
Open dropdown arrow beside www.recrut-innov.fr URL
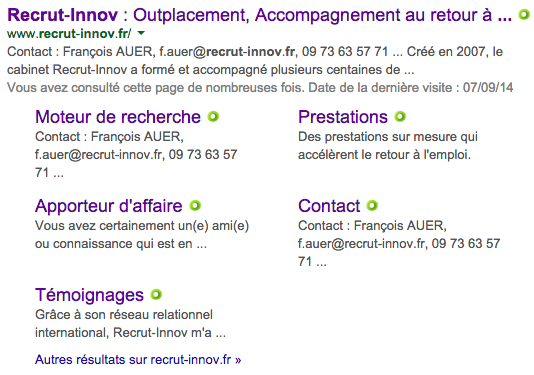pyautogui.click(x=141, y=33)
